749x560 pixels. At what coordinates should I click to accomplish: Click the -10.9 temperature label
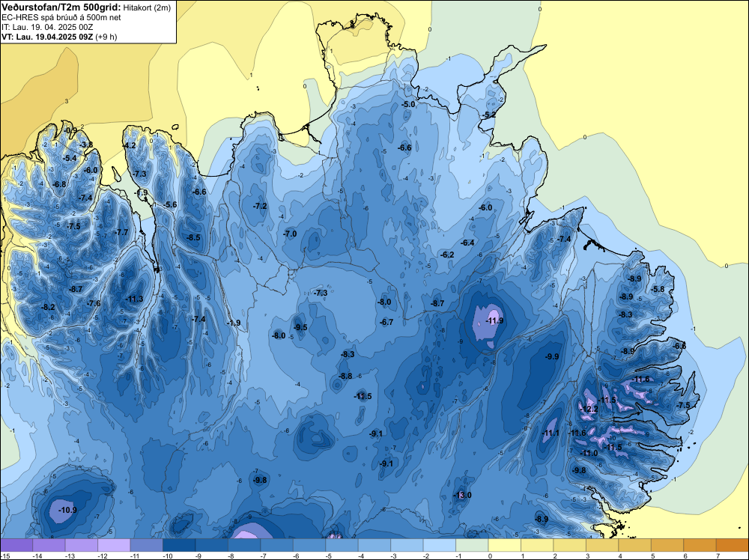click(67, 510)
